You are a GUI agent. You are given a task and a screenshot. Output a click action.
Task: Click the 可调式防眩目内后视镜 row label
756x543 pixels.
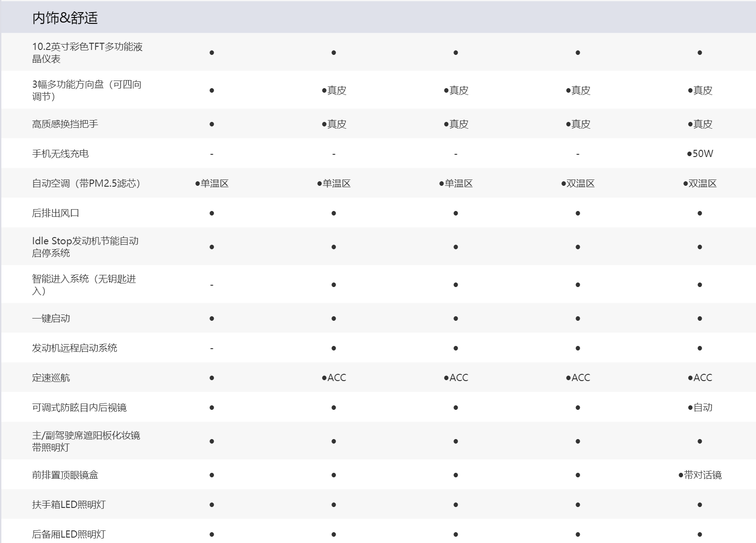(79, 408)
